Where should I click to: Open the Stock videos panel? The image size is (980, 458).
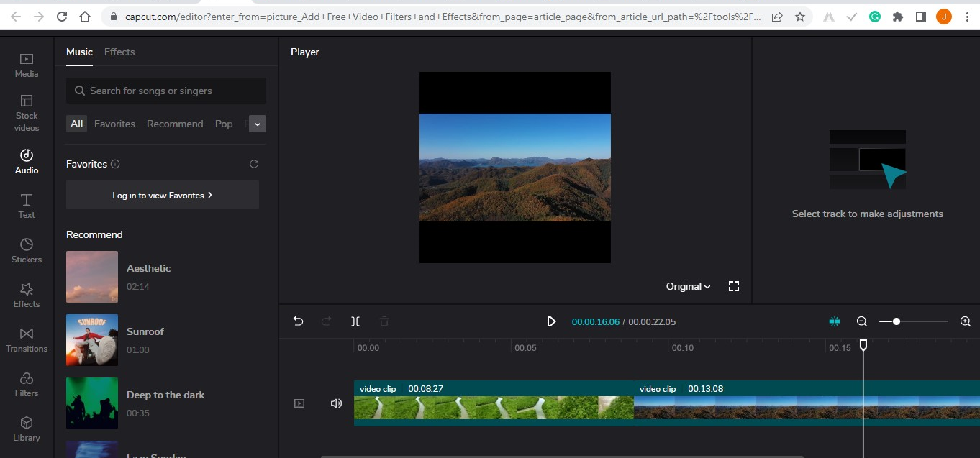(x=27, y=112)
